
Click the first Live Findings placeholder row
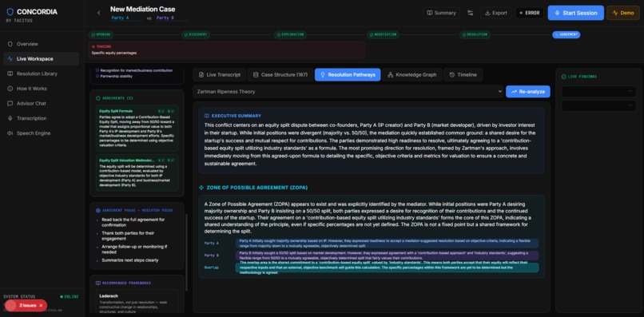(598, 92)
